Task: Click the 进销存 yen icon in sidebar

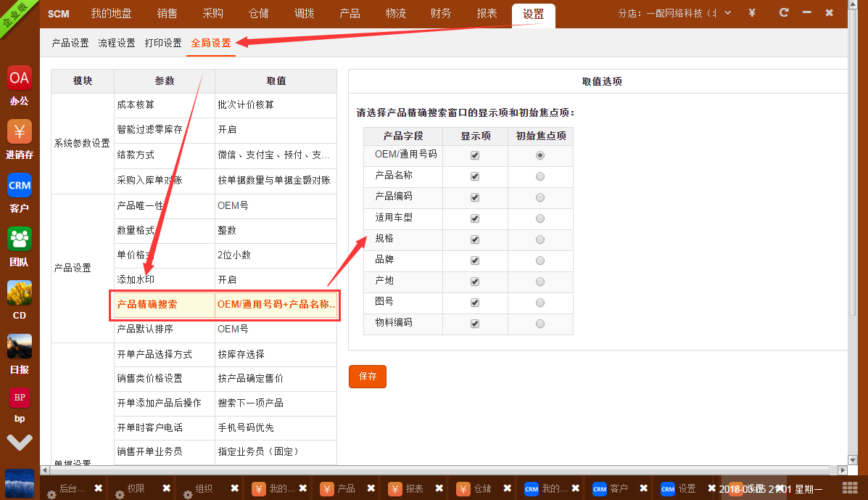Action: coord(20,131)
